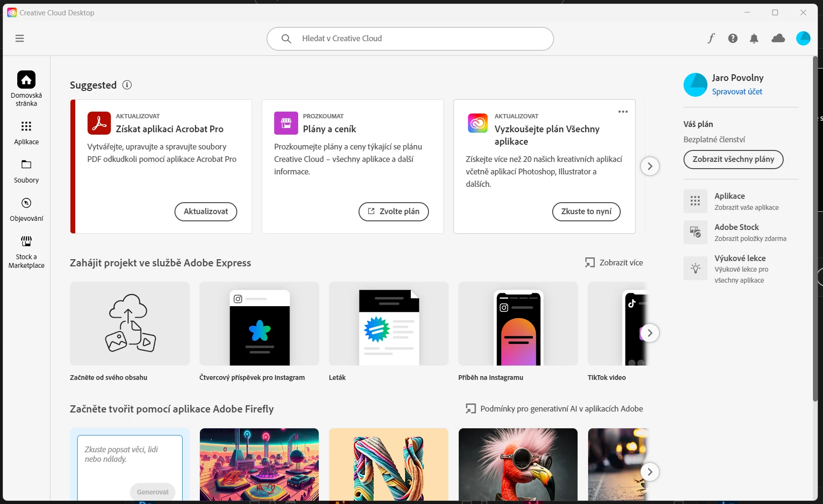Screen dimensions: 823x504
Task: Open the Spravovat účet link
Action: [737, 92]
